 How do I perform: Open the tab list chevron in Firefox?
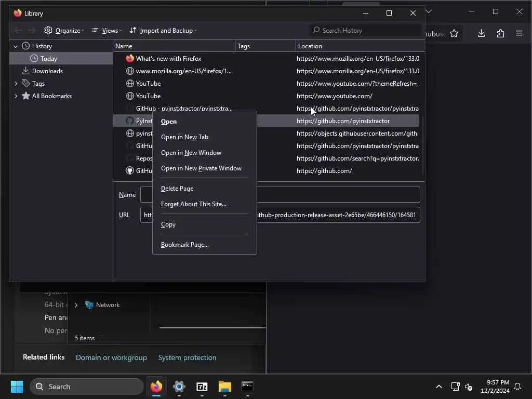429,11
